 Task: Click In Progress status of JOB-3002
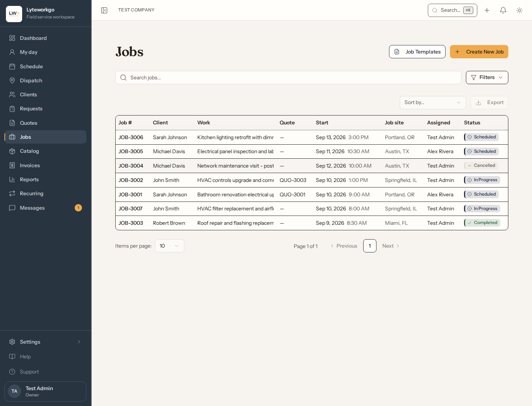[482, 180]
